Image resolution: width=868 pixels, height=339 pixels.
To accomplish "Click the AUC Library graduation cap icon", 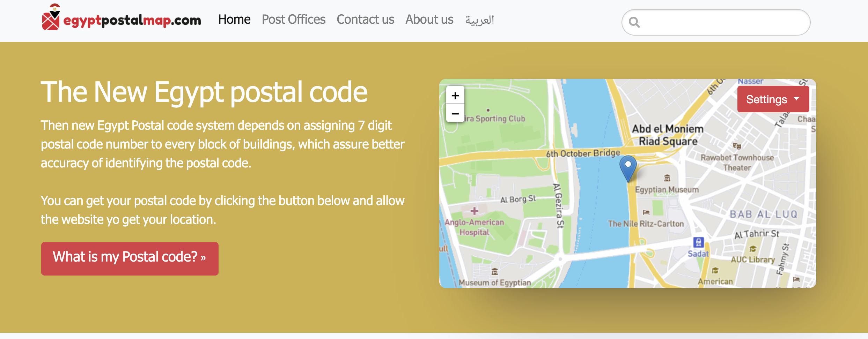I will tap(752, 249).
